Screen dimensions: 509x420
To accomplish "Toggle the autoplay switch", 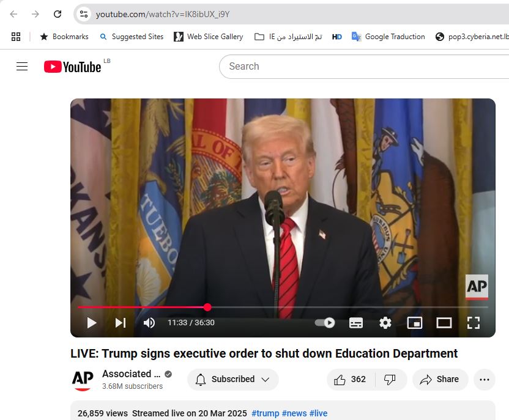I will tap(325, 323).
